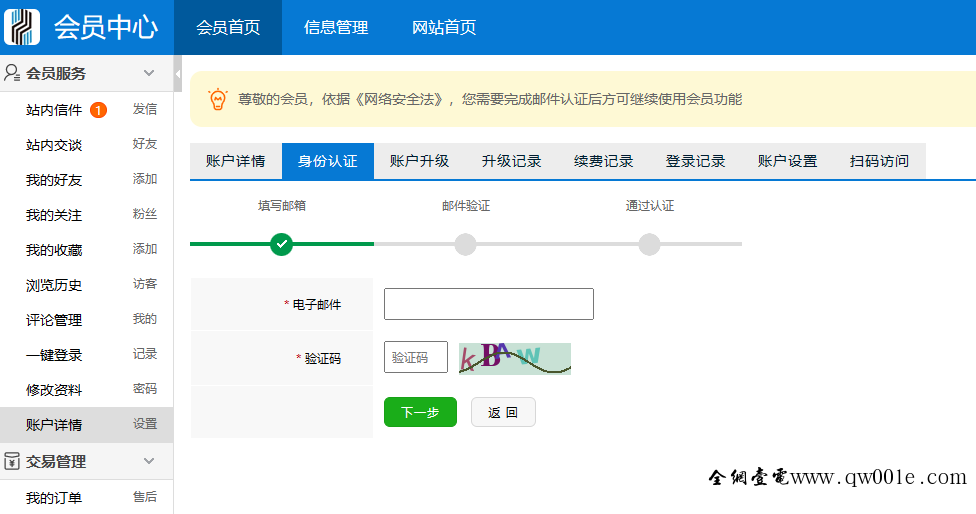
Task: Refresh the captcha image
Action: point(514,358)
